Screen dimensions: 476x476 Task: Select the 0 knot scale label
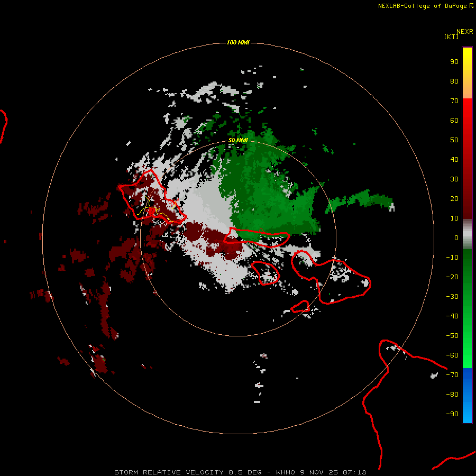point(456,238)
